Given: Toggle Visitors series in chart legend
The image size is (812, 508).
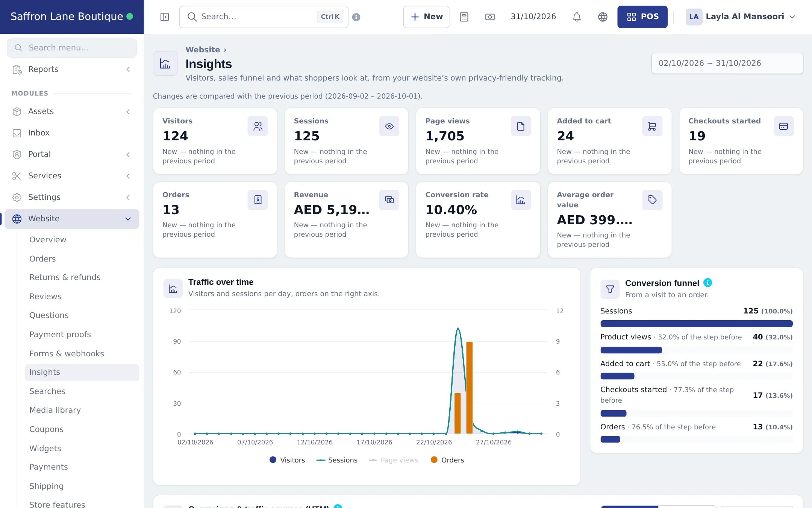Looking at the screenshot, I should pos(287,460).
